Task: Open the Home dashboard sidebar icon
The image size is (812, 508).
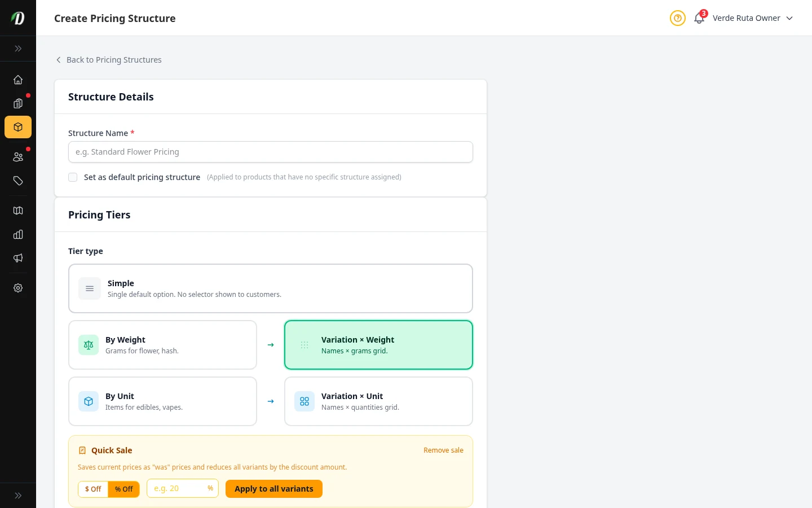Action: (18, 80)
